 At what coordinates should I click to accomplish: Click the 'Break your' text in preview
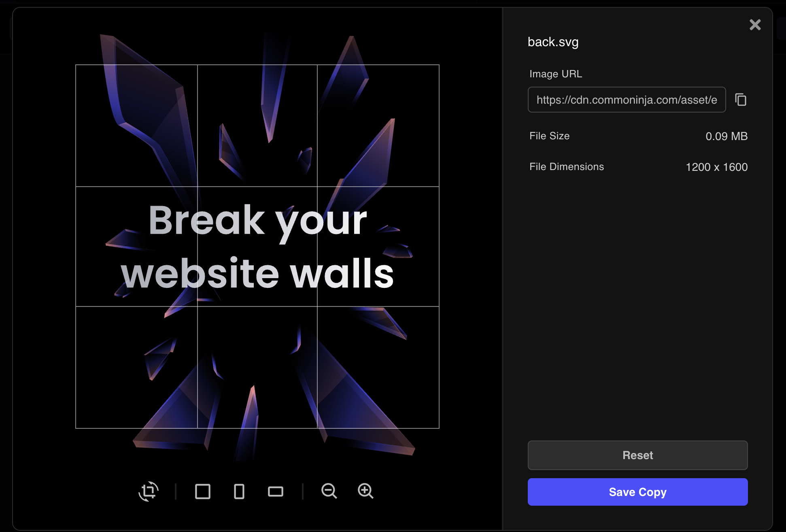pyautogui.click(x=258, y=221)
